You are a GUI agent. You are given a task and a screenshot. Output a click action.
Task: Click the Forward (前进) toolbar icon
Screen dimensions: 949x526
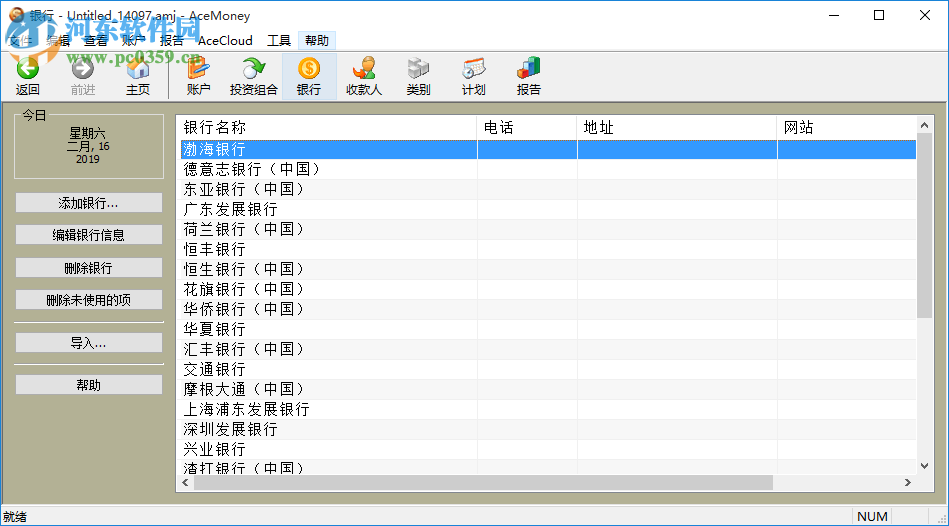pos(83,76)
